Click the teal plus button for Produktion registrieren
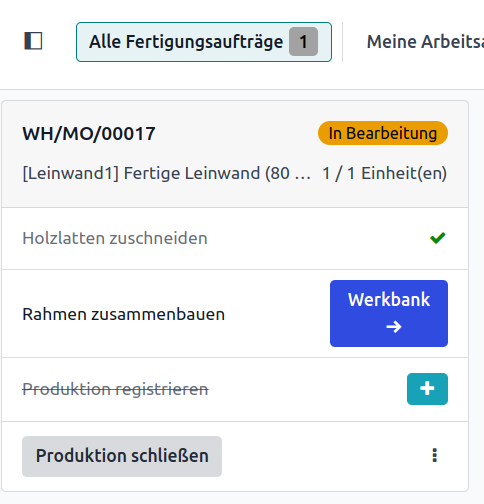 (x=427, y=389)
